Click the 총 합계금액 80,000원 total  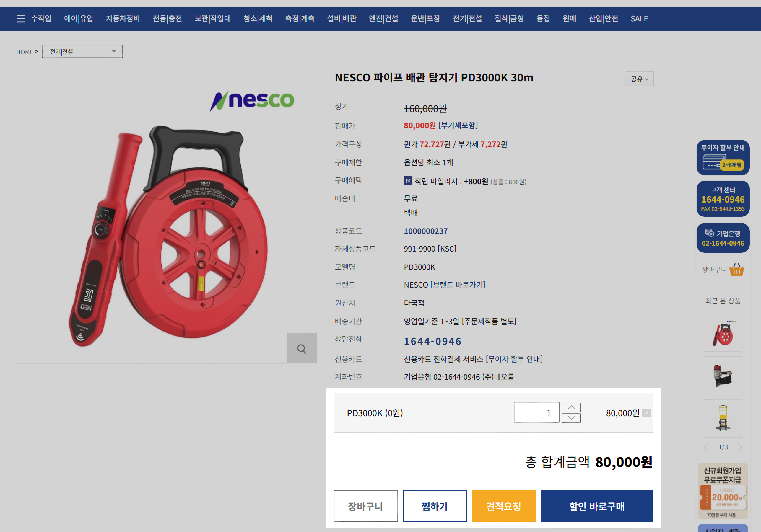tap(589, 462)
